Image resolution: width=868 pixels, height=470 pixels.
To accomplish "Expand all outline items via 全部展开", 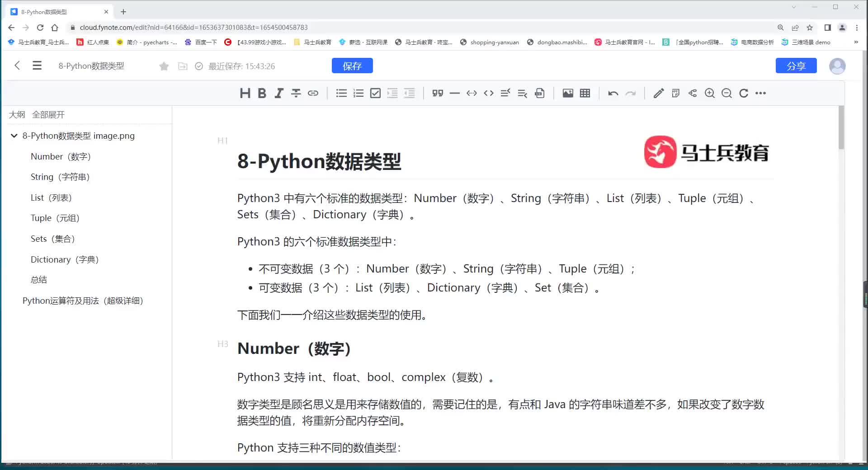I will (48, 115).
